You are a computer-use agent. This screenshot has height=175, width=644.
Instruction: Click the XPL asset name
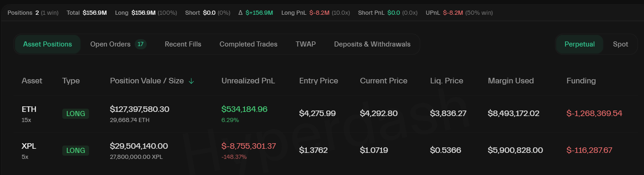pyautogui.click(x=29, y=146)
